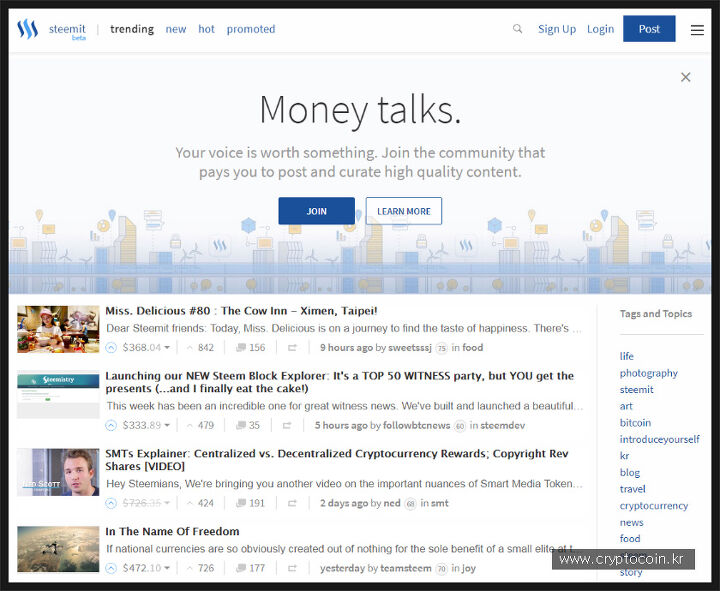720x591 pixels.
Task: Click the blue Post button
Action: [649, 28]
